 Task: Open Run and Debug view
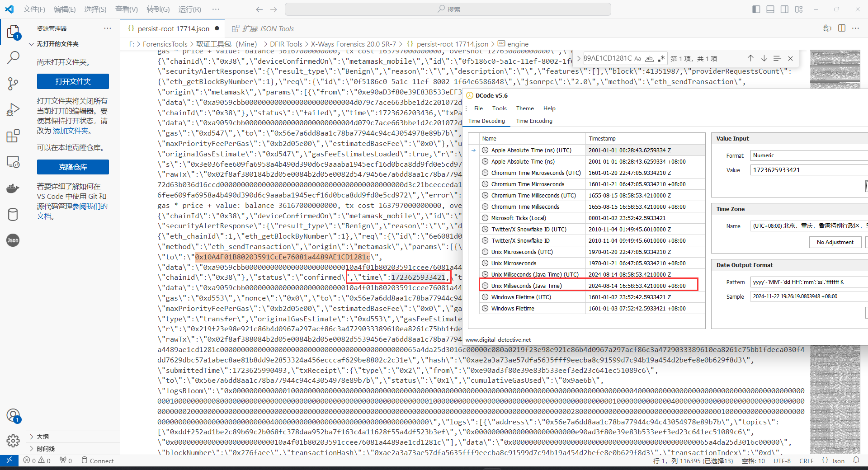[13, 110]
